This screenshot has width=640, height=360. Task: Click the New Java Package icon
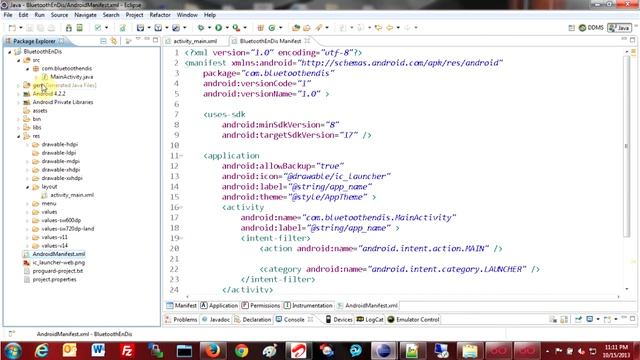[260, 28]
